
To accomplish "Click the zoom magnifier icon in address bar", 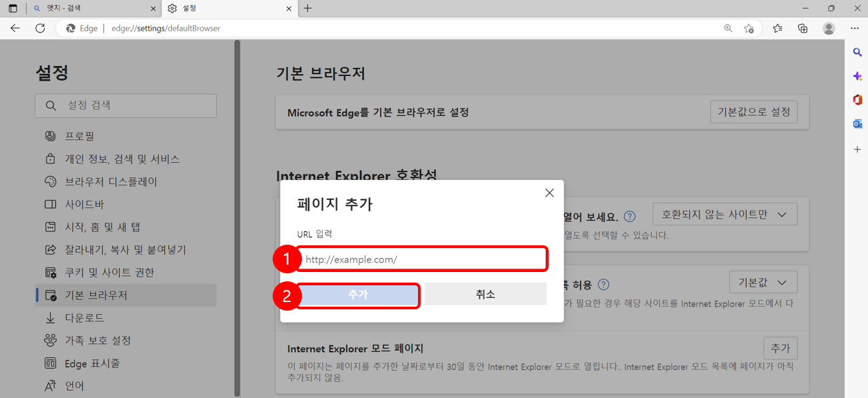I will point(728,28).
